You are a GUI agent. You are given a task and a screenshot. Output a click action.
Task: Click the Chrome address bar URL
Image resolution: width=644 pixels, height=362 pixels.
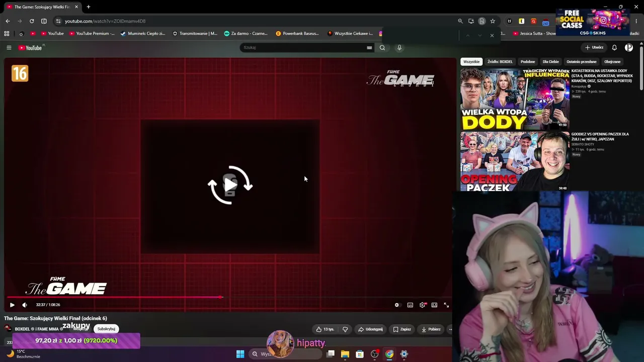[x=105, y=21]
